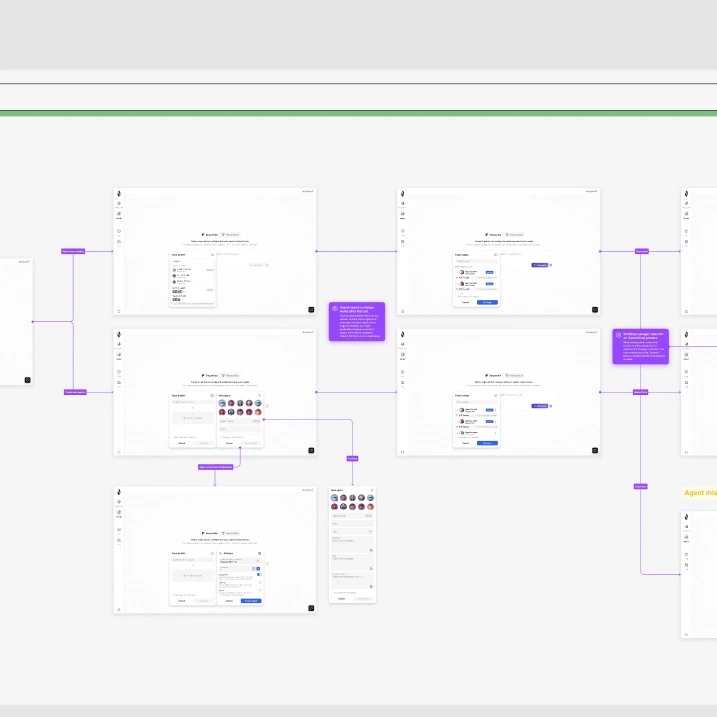Click Cancel at the bottom of the standalone agent panel
This screenshot has height=717, width=717.
(x=341, y=599)
